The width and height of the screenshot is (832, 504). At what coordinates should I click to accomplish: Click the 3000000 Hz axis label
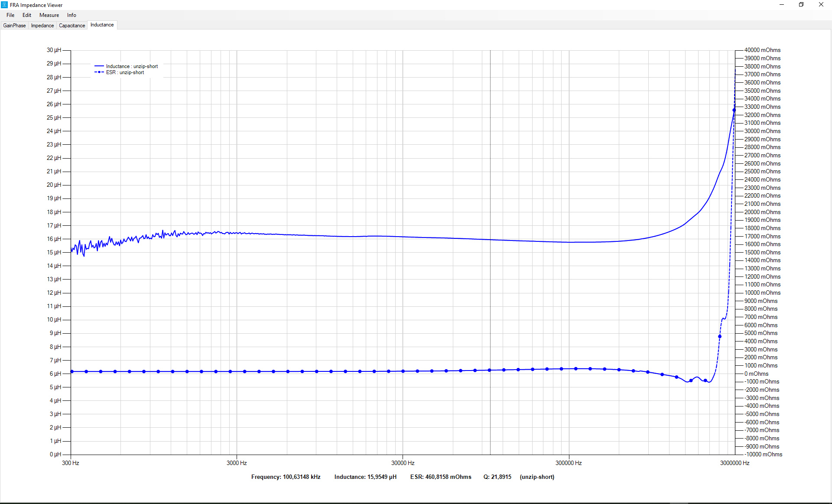(735, 463)
